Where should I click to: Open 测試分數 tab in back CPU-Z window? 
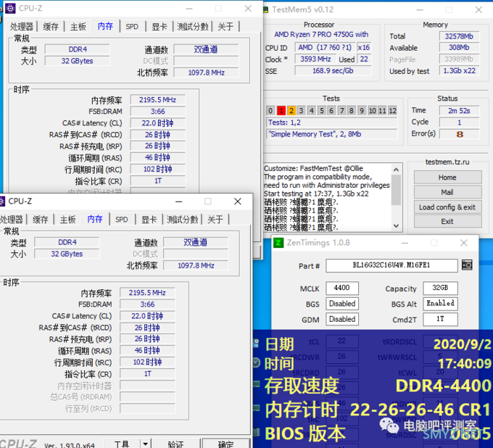[x=193, y=26]
